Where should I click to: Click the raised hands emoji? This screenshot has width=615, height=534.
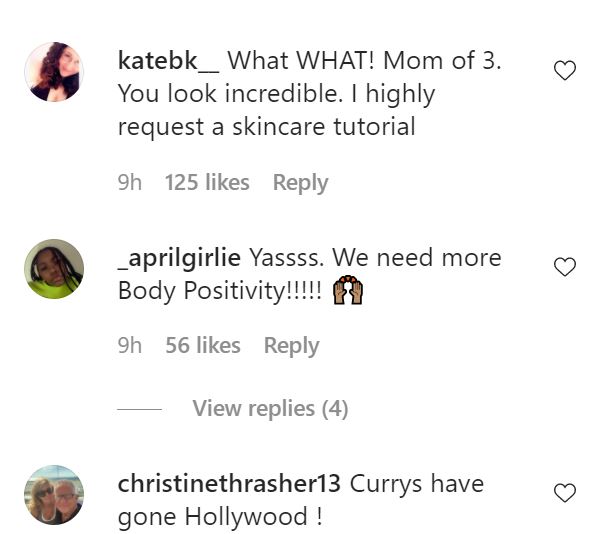pos(347,291)
